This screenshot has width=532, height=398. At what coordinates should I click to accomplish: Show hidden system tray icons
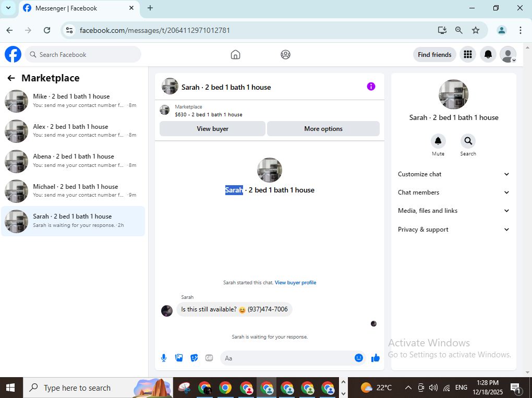click(x=408, y=388)
